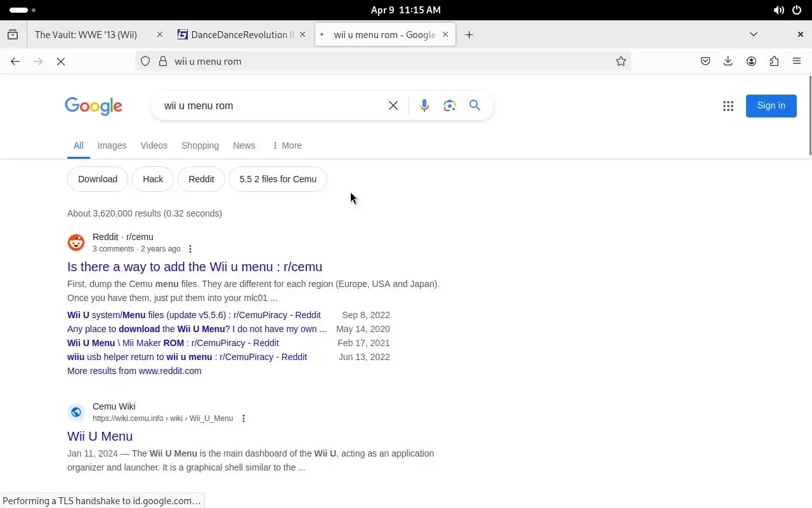Select the Images search tab
Viewport: 812px width, 508px height.
tap(112, 145)
